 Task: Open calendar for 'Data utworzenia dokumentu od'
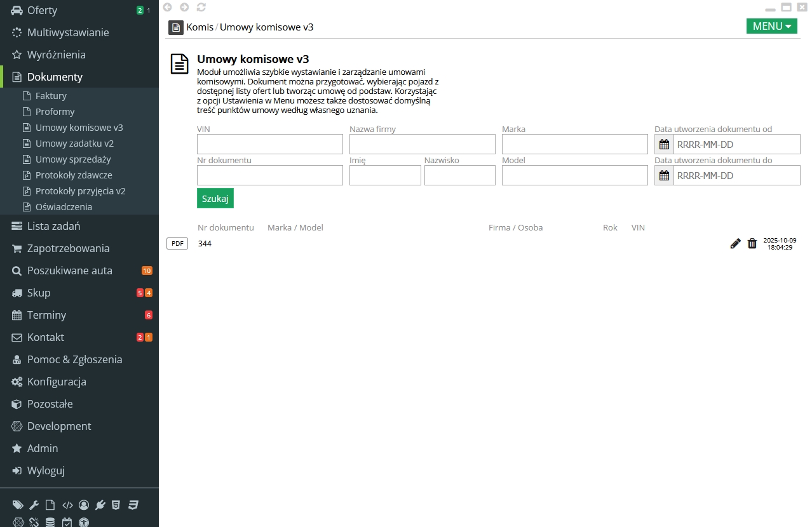[664, 144]
